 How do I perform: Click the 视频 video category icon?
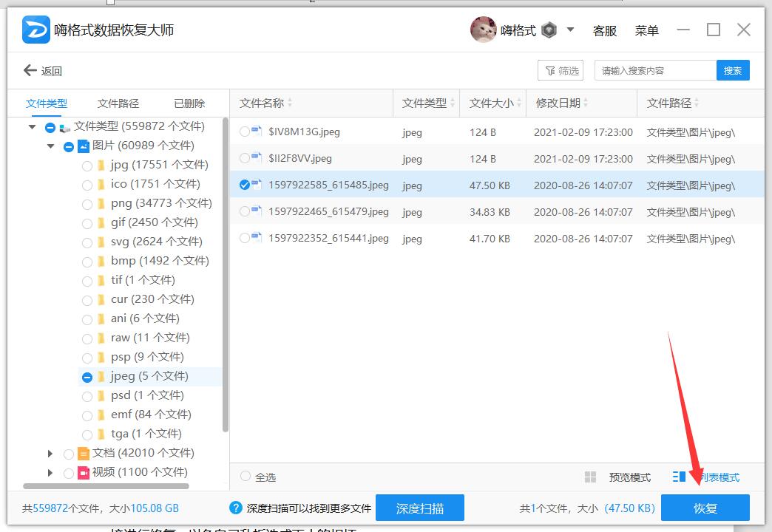[84, 472]
